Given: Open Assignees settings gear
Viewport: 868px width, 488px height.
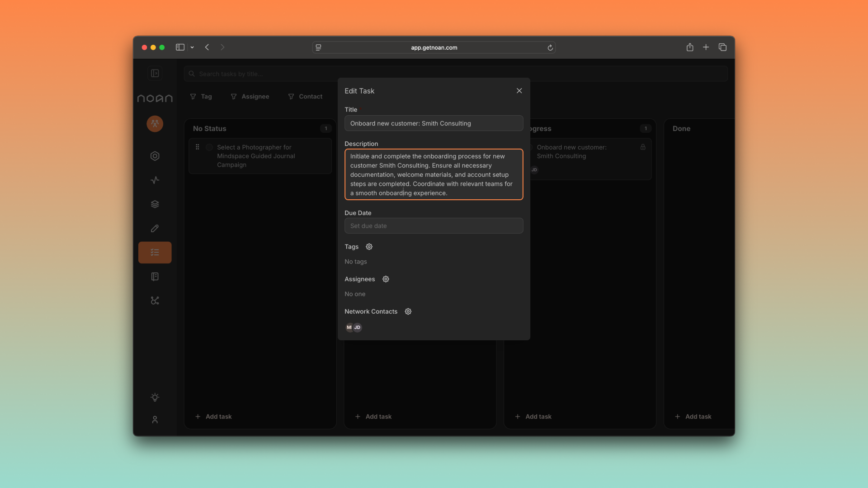Looking at the screenshot, I should (x=386, y=279).
